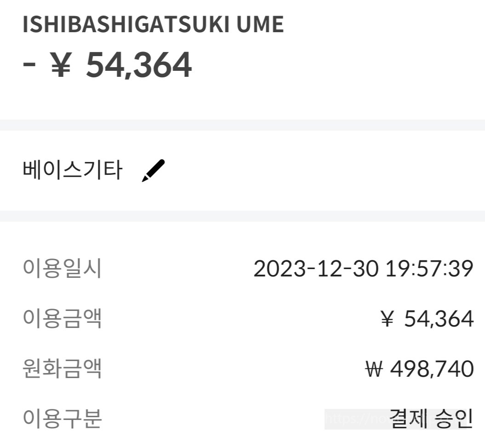
Task: Click the merchant name ISHIBASHIGATSUKI UME
Action: (x=154, y=25)
